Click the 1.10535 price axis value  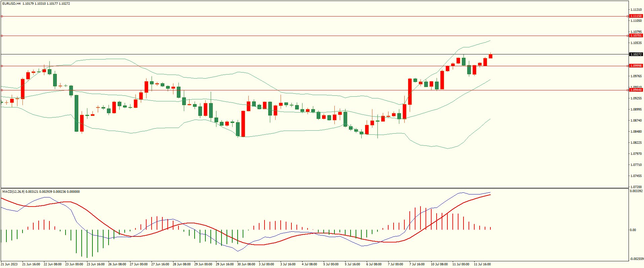pos(636,43)
